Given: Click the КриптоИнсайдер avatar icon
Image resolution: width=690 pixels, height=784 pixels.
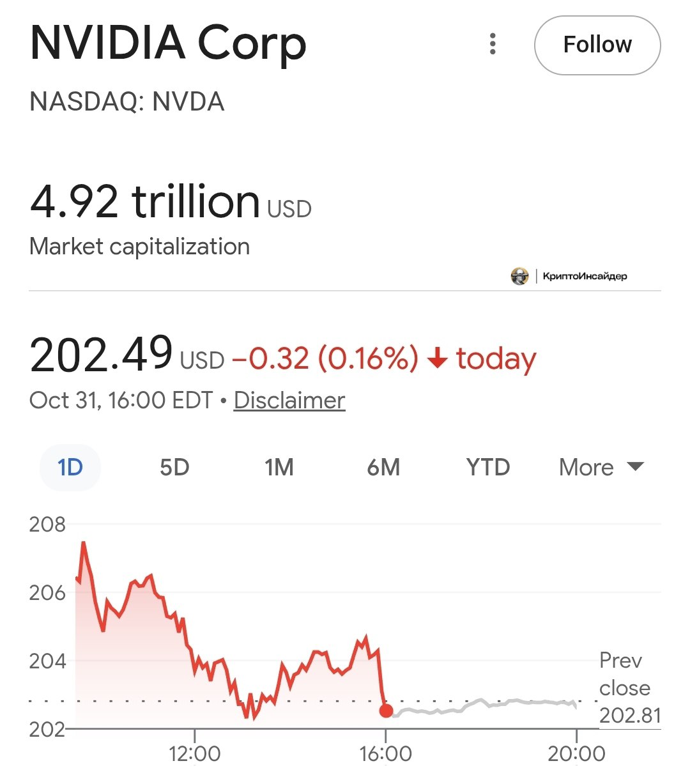Looking at the screenshot, I should [519, 276].
